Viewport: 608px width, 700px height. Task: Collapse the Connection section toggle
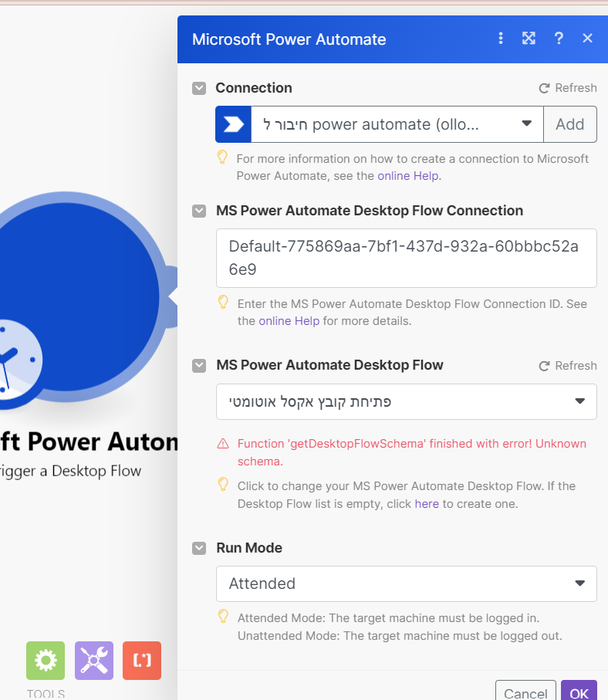point(199,89)
